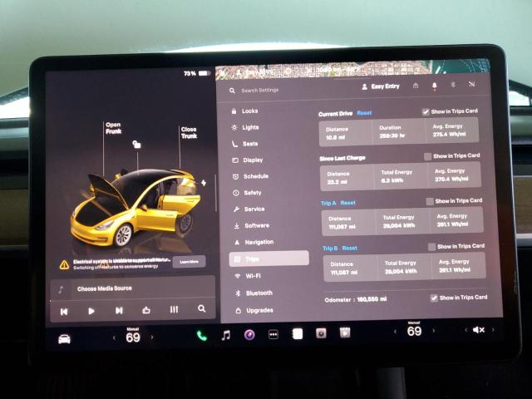Open the dashcam app icon

coord(321,333)
